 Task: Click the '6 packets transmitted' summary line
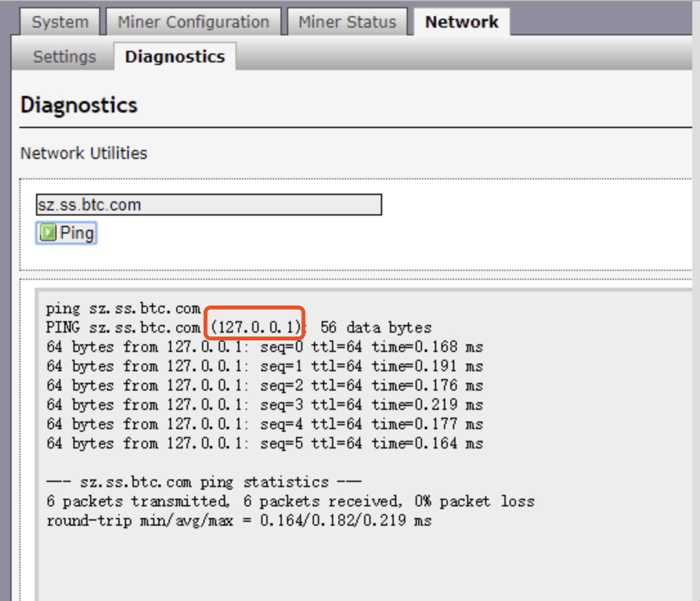point(290,501)
